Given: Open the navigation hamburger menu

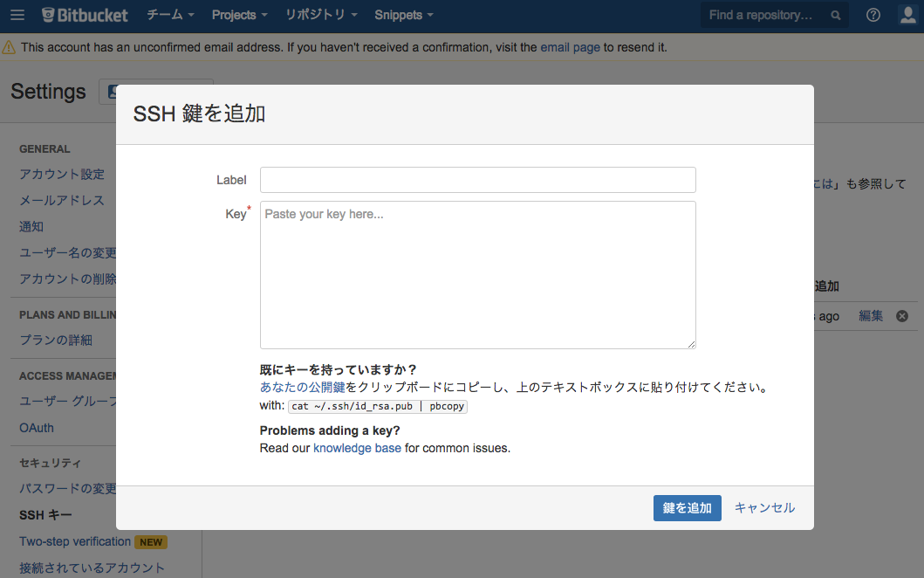Looking at the screenshot, I should [x=17, y=14].
